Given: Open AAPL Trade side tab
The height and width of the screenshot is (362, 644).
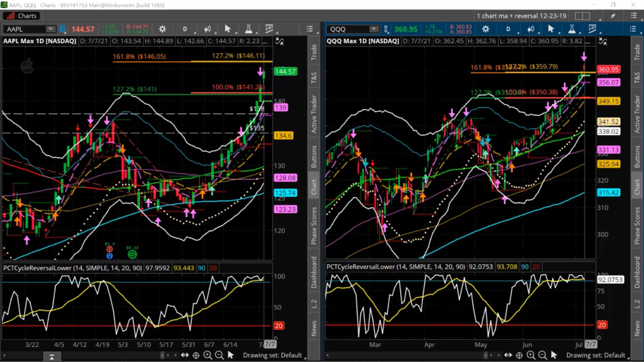Looking at the screenshot, I should coord(314,52).
